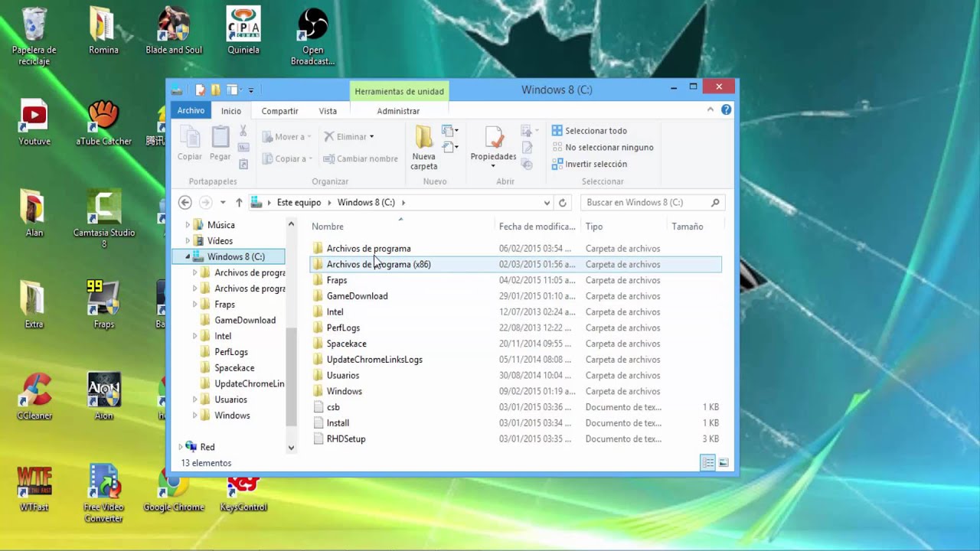Open the Eliminar dropdown arrow

pyautogui.click(x=371, y=137)
